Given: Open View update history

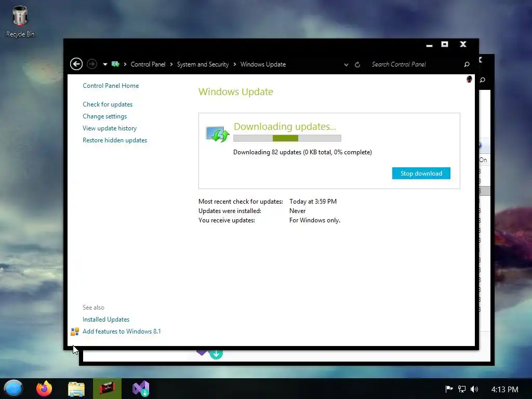Looking at the screenshot, I should click(110, 128).
